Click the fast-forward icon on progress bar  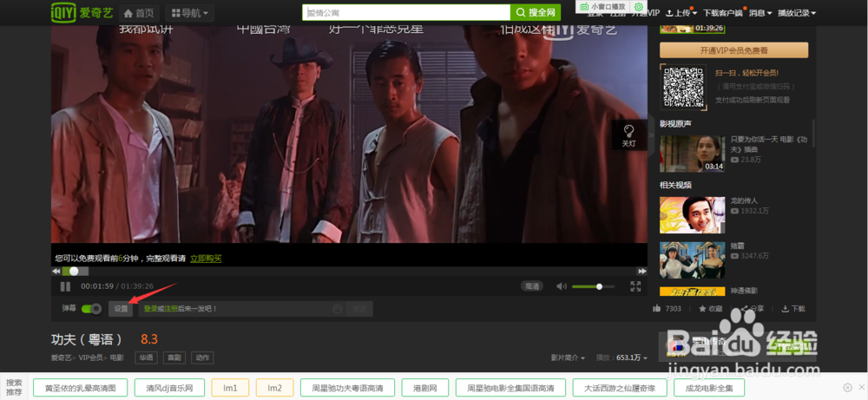click(x=641, y=271)
